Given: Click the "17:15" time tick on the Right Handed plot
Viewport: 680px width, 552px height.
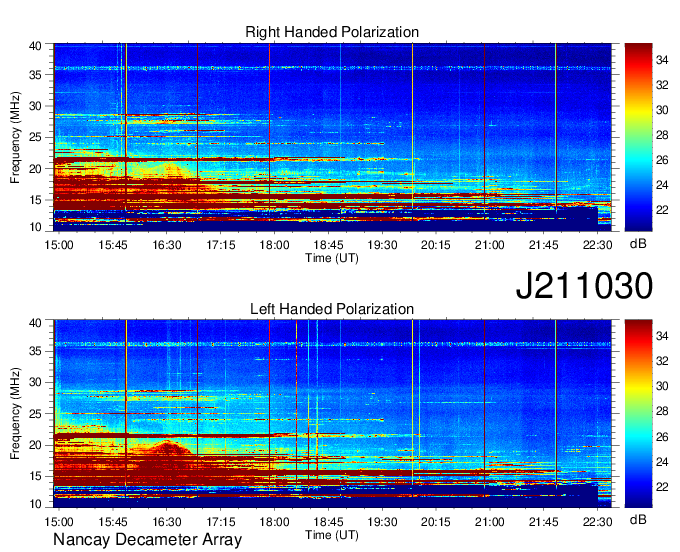Looking at the screenshot, I should (x=220, y=245).
